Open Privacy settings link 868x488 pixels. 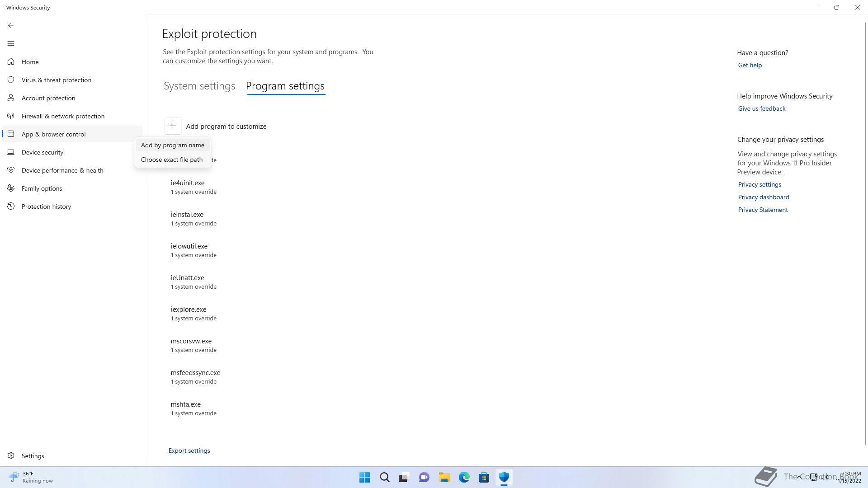click(759, 184)
